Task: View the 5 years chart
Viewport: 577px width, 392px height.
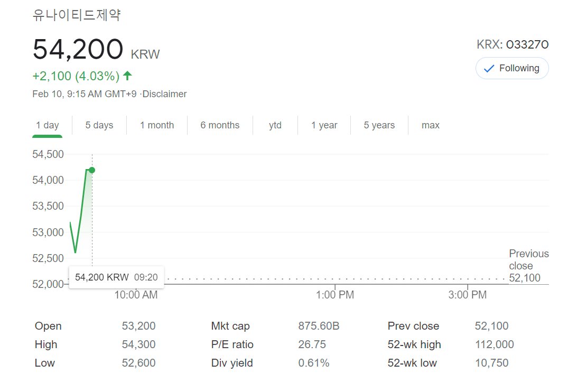Action: pos(379,125)
